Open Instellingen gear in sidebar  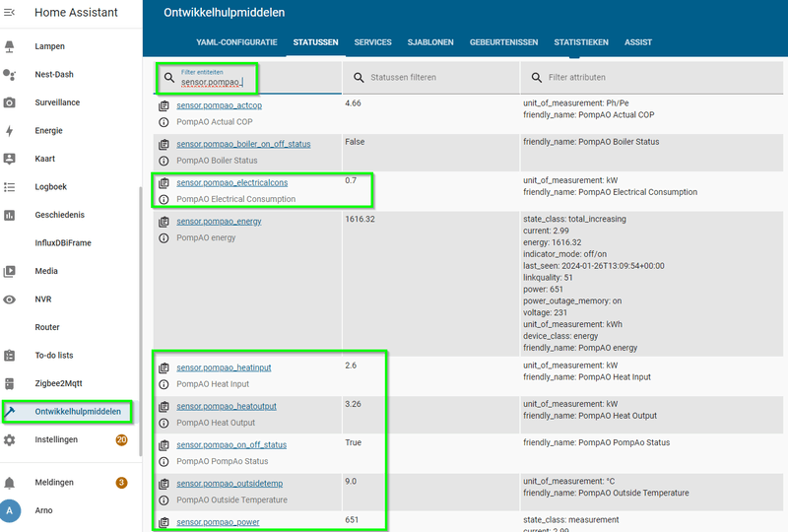pyautogui.click(x=10, y=440)
